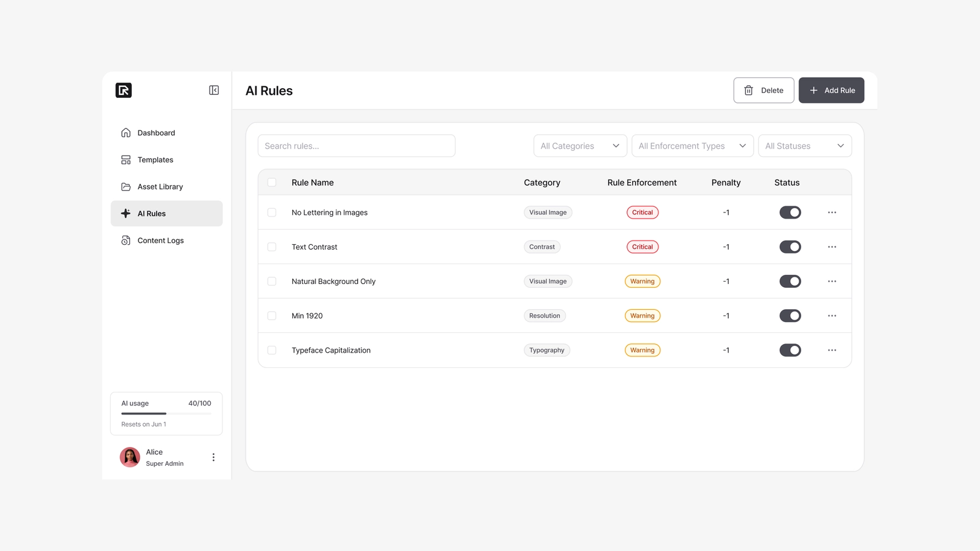Screen dimensions: 980x551
Task: Open the Asset Library page
Action: [x=167, y=187]
